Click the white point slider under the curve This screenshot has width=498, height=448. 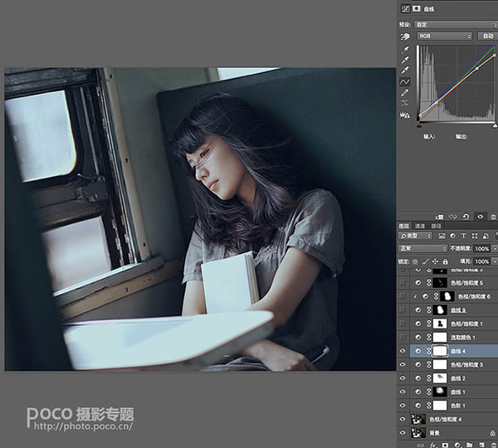point(495,126)
